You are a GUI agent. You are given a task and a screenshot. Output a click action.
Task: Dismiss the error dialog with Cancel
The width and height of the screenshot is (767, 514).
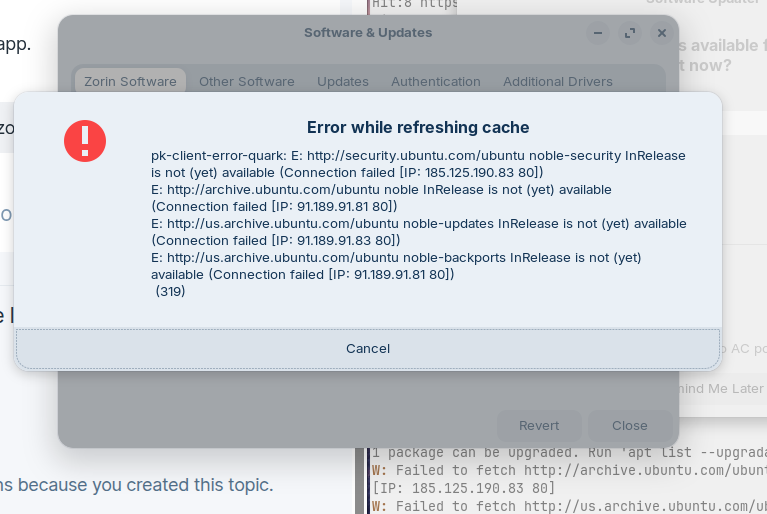368,348
